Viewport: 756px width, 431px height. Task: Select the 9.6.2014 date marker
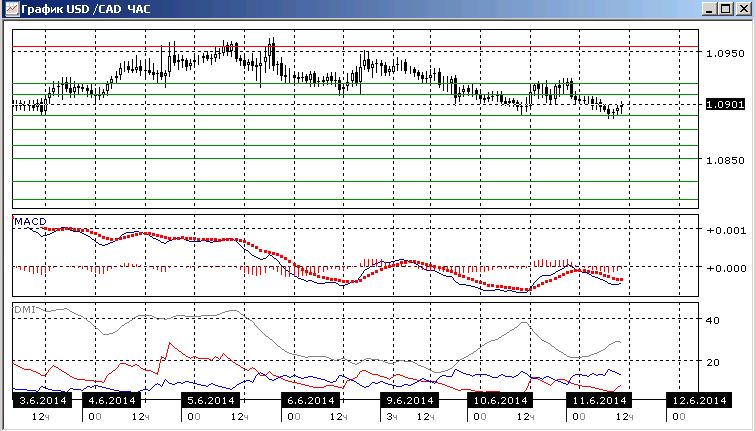(410, 400)
